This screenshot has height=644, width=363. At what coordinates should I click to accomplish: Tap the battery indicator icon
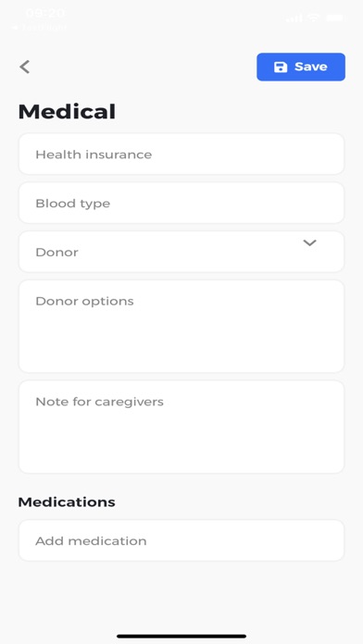[x=335, y=18]
